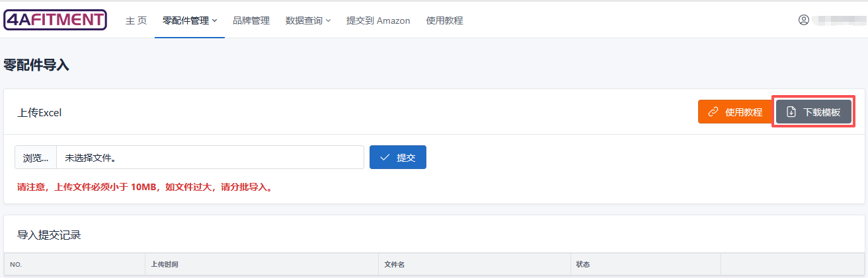
Task: Open the 品牌管理 menu item
Action: [x=251, y=21]
